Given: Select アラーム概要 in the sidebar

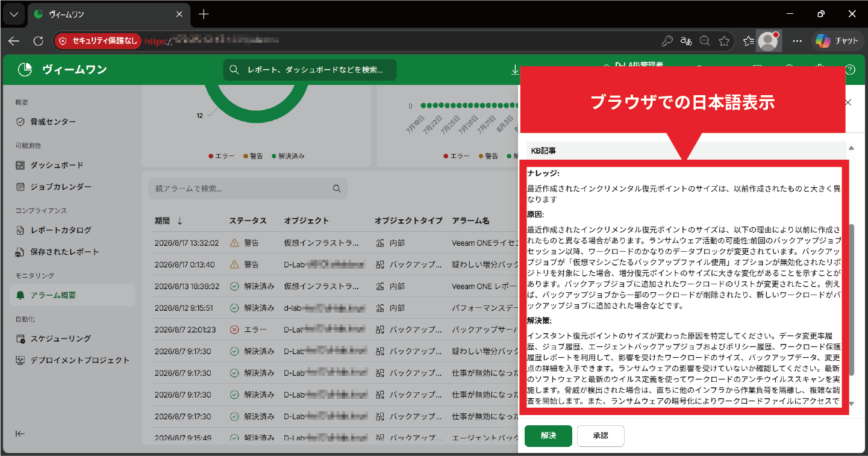Looking at the screenshot, I should click(x=72, y=295).
